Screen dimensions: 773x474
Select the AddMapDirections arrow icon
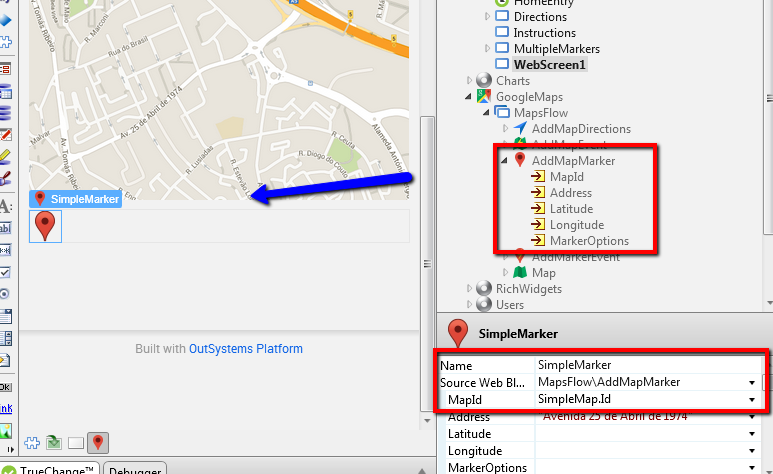(520, 129)
